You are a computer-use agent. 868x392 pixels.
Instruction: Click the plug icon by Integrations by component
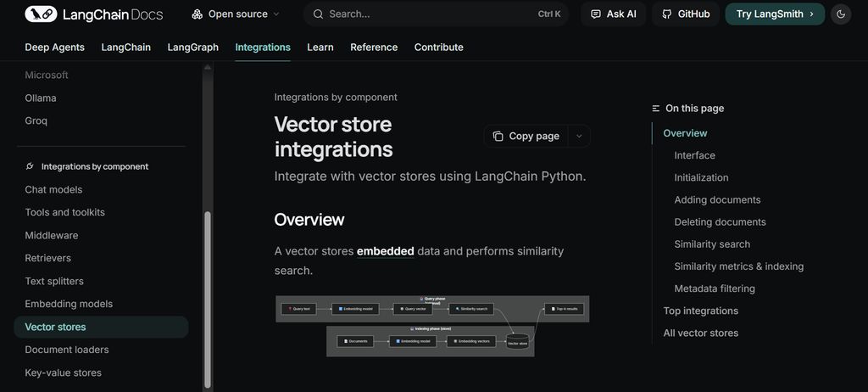(x=30, y=166)
